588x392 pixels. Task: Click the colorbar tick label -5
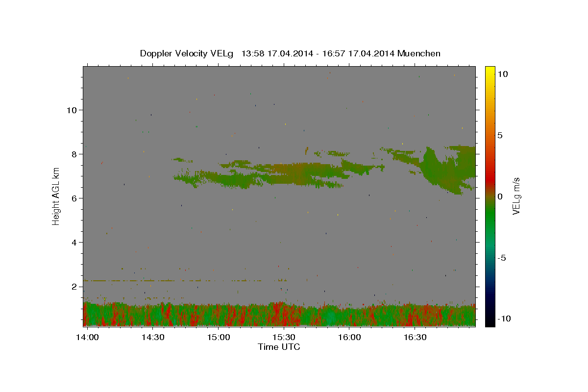[503, 258]
